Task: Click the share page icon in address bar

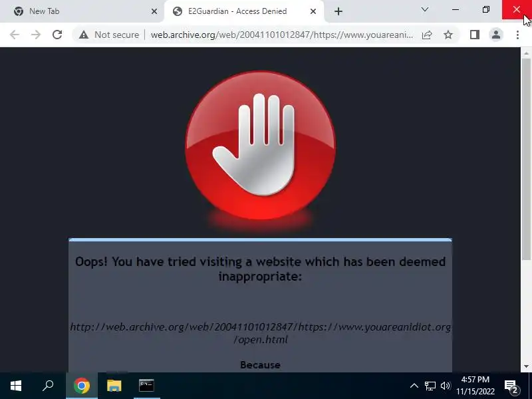Action: tap(427, 35)
